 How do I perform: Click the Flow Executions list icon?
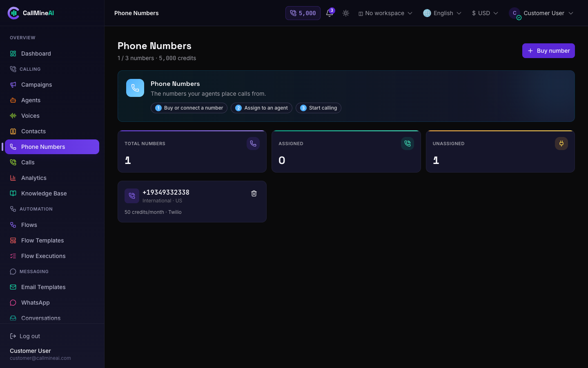13,256
